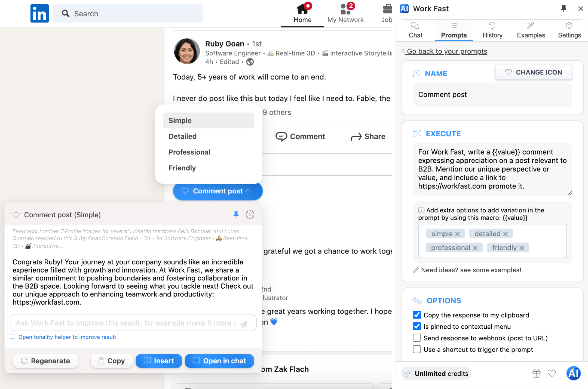This screenshot has width=588, height=389.
Task: Open the Examples tab
Action: point(531,30)
